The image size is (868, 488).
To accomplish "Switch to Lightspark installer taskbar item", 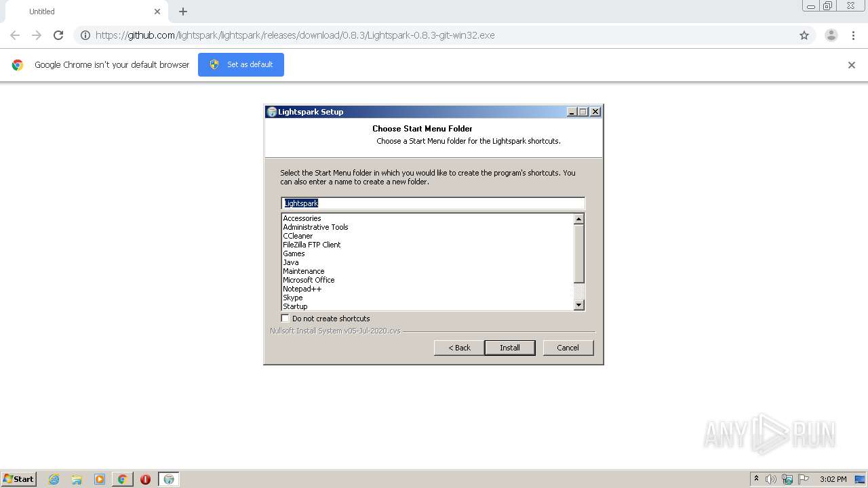I will click(169, 479).
